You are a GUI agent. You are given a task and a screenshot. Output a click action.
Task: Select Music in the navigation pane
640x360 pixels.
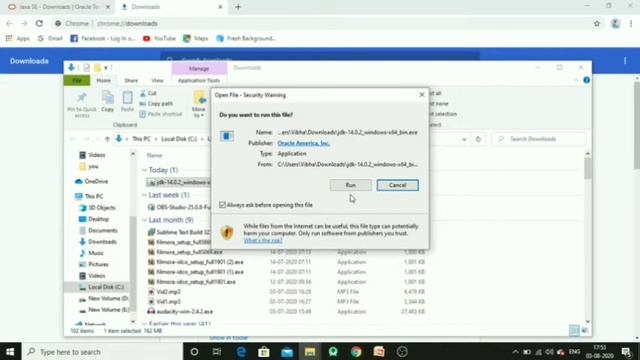click(x=91, y=253)
